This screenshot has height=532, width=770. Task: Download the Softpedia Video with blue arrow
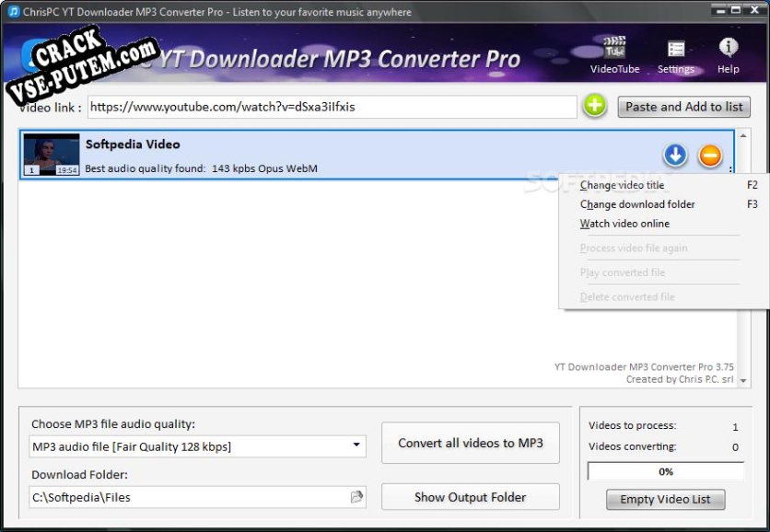point(675,156)
